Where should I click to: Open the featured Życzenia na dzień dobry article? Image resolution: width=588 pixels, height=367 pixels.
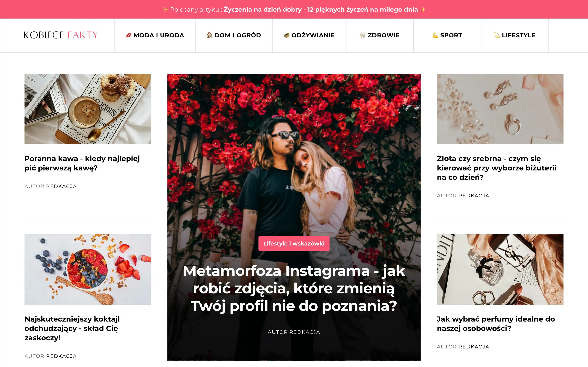[x=321, y=9]
